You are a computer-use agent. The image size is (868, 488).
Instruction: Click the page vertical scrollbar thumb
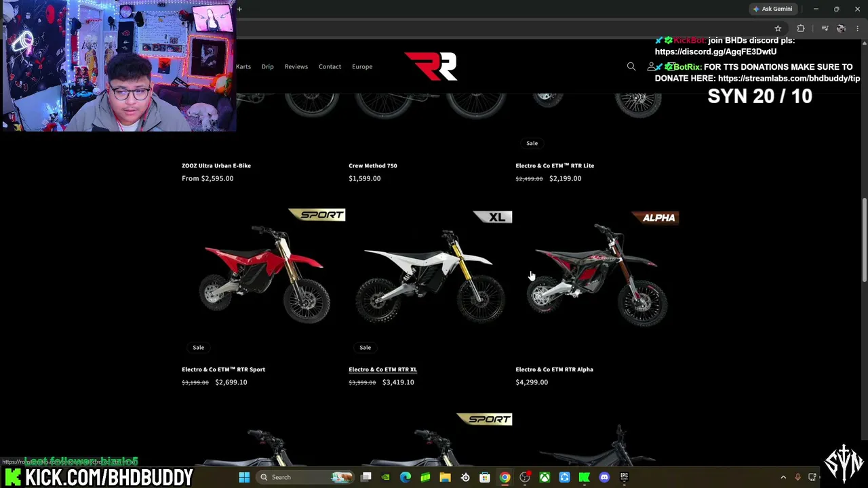click(x=864, y=241)
